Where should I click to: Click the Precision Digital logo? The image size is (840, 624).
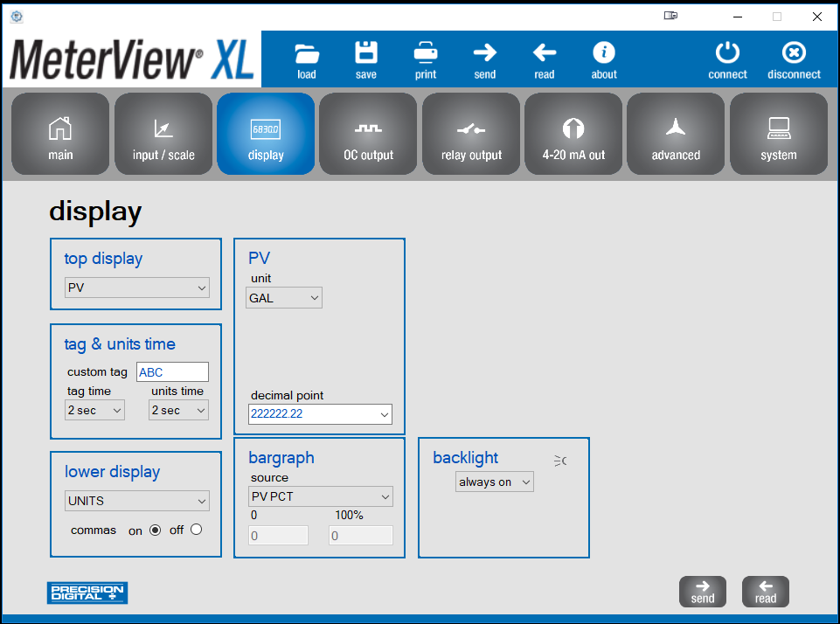coord(87,593)
